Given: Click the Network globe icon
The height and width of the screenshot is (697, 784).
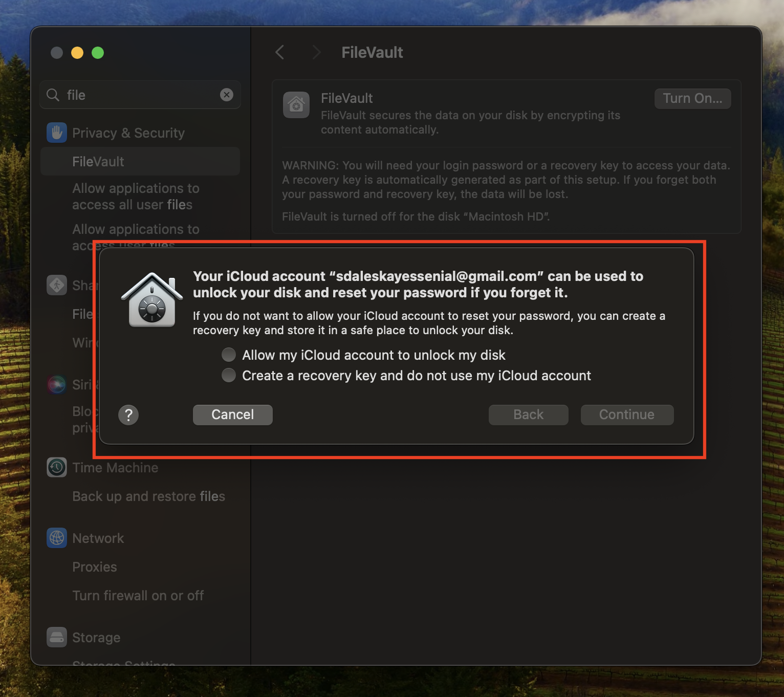Looking at the screenshot, I should tap(57, 538).
